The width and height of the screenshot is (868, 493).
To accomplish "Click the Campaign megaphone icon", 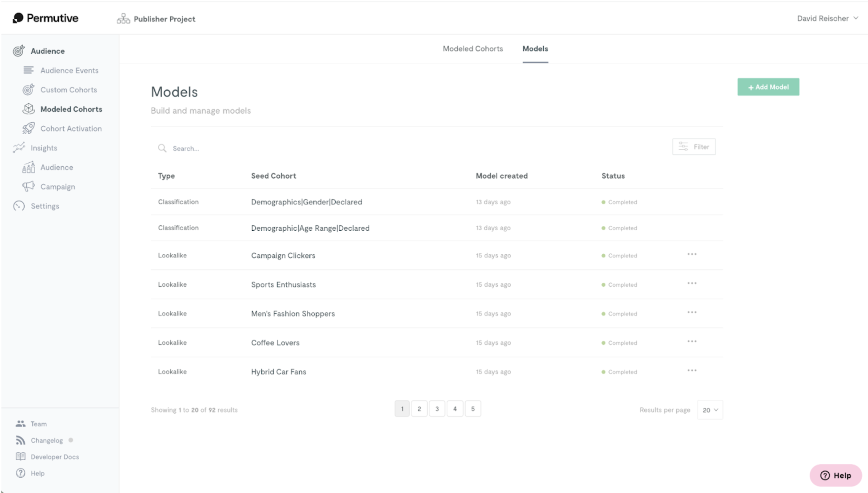I will pos(28,186).
